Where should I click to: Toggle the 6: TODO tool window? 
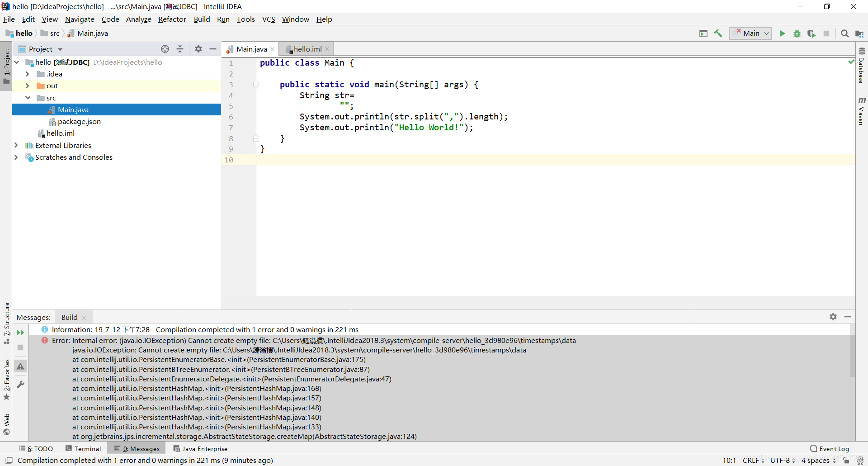pos(36,448)
